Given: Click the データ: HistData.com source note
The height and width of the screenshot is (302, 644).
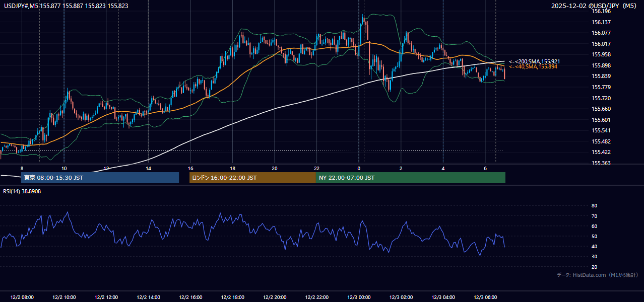Looking at the screenshot, I should coord(598,275).
